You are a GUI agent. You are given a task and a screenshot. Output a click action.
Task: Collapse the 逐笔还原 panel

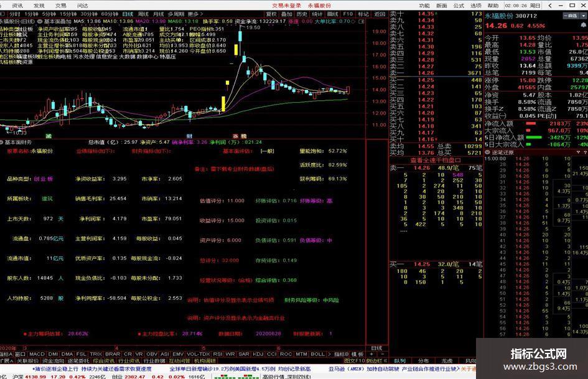tap(487, 152)
